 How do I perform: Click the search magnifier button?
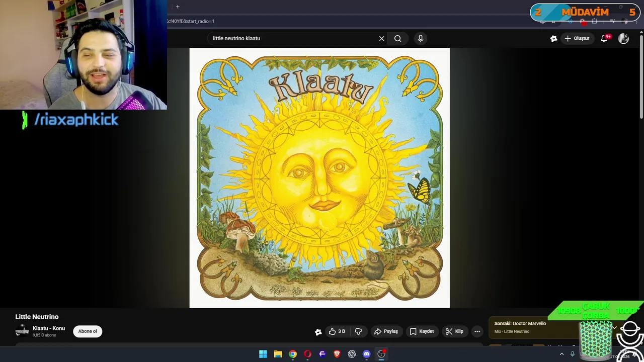(397, 38)
